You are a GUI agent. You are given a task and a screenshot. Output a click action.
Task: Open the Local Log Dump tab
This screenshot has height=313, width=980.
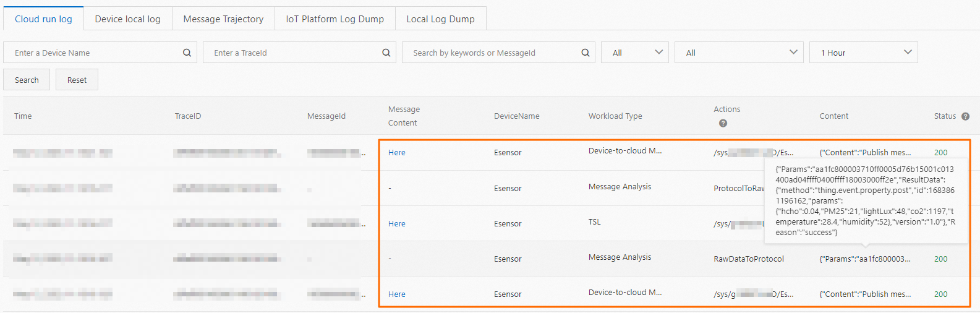440,19
